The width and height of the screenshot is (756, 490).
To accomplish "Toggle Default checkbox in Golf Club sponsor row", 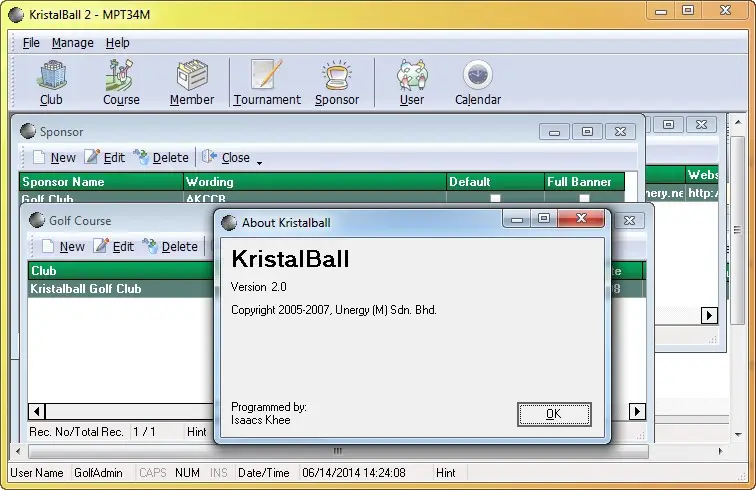I will 495,198.
